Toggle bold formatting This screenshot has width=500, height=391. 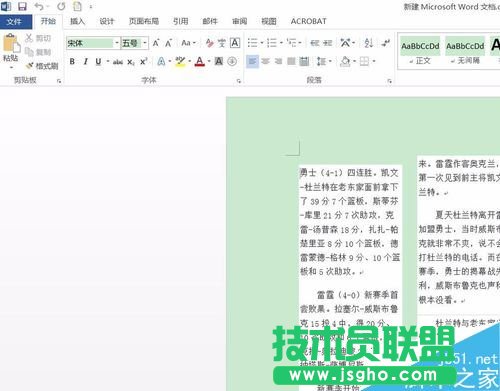point(72,62)
